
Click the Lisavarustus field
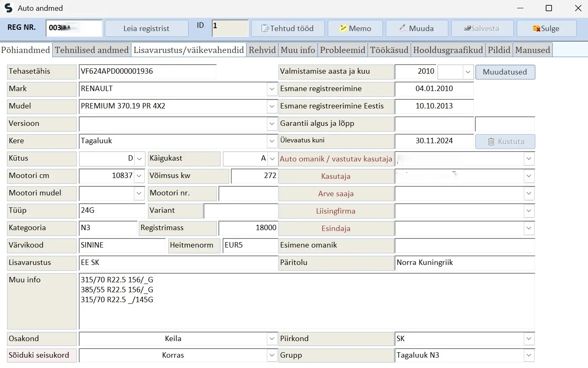(x=178, y=263)
